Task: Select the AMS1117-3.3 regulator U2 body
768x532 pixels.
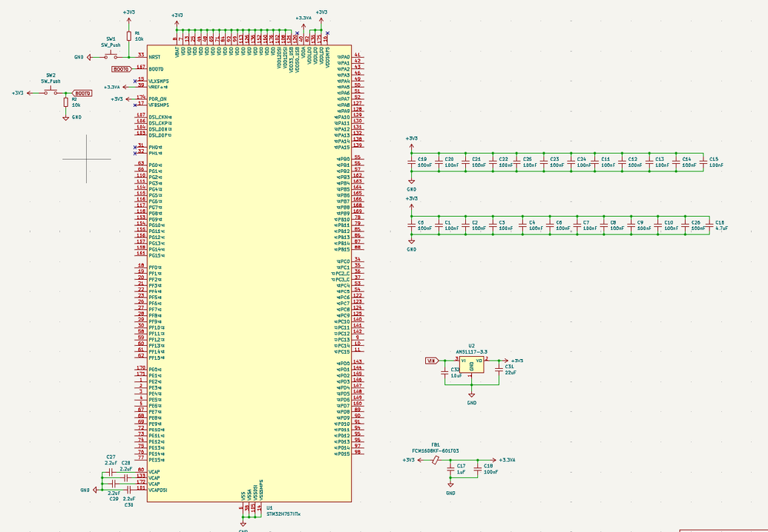Action: pos(471,364)
